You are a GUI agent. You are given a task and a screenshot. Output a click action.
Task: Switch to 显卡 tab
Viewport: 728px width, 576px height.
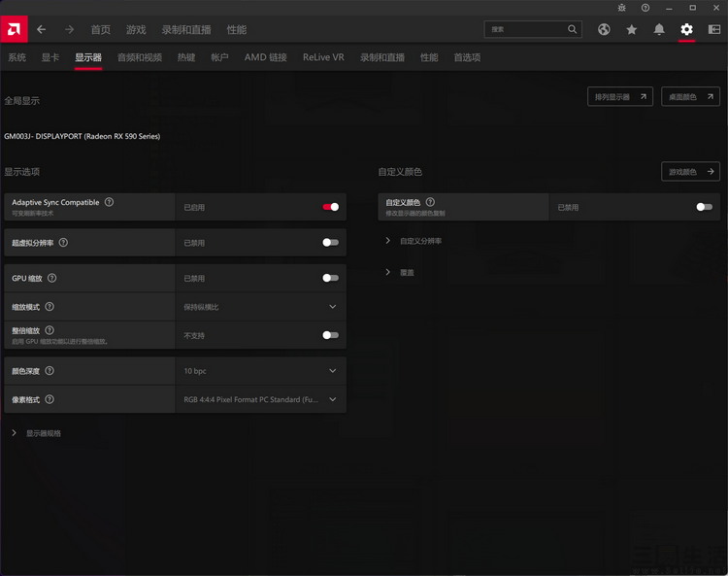coord(50,57)
